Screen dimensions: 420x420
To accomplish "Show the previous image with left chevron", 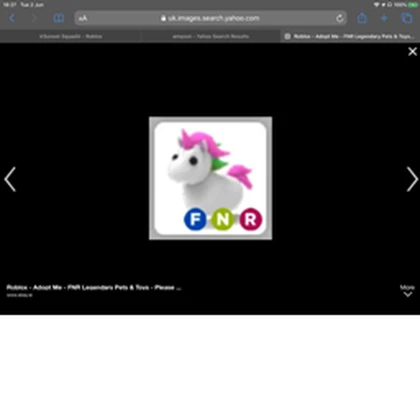I will [x=10, y=179].
